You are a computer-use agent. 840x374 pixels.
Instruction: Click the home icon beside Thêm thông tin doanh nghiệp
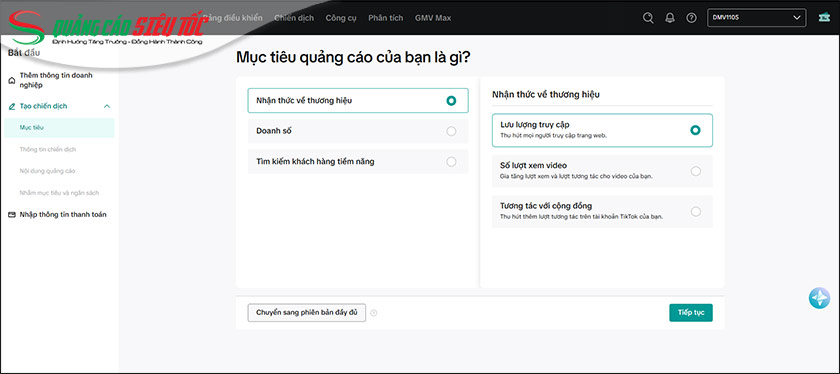tap(12, 80)
